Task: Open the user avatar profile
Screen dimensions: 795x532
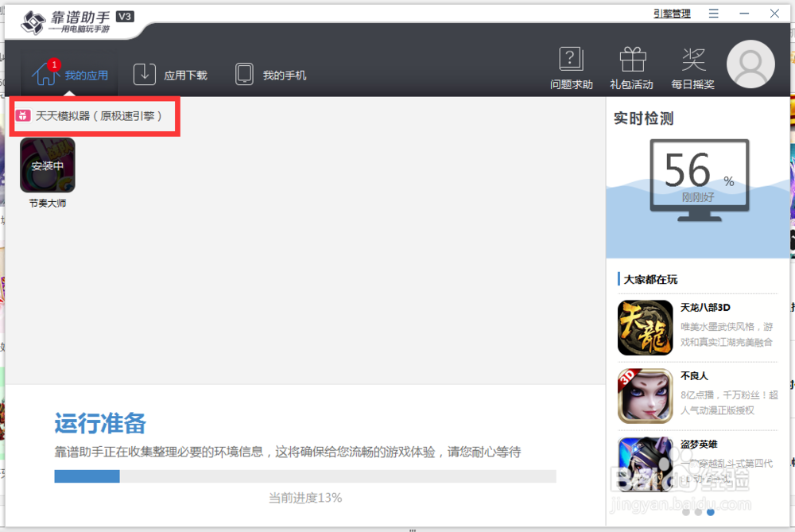Action: click(x=750, y=64)
